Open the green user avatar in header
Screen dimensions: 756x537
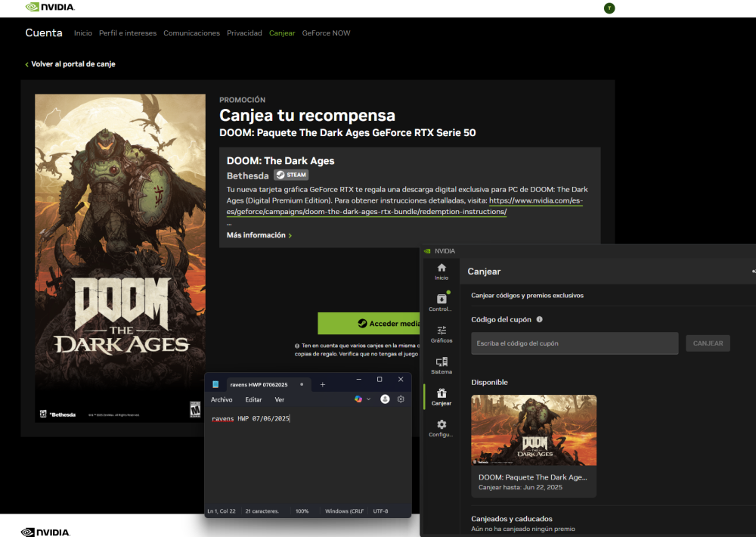tap(609, 8)
